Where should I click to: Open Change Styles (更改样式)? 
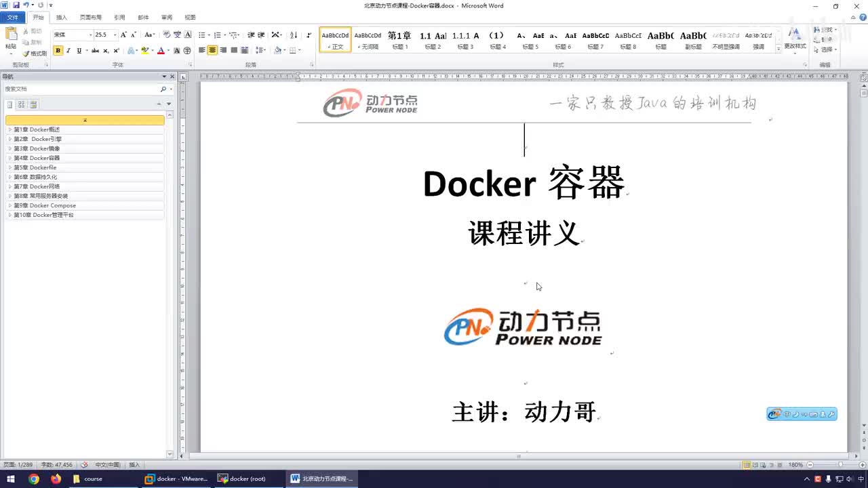795,39
